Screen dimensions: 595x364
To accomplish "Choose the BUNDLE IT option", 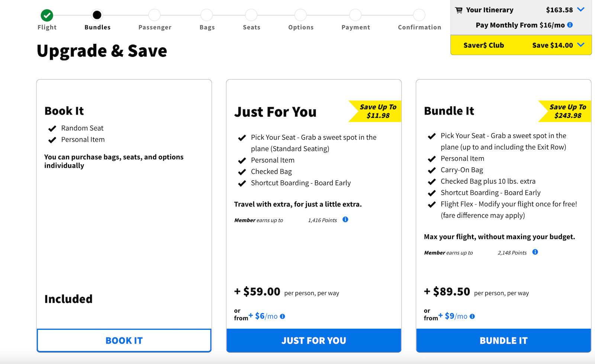I will tap(503, 340).
